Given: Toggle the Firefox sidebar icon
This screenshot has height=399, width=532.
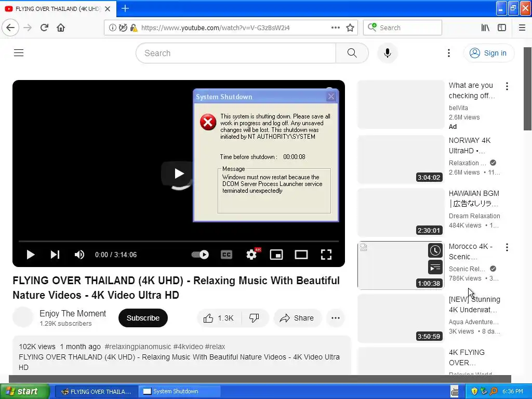Looking at the screenshot, I should tap(502, 28).
